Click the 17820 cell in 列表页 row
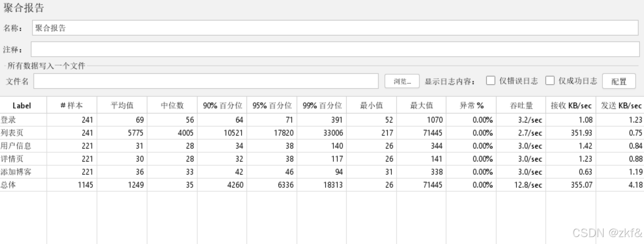 284,133
